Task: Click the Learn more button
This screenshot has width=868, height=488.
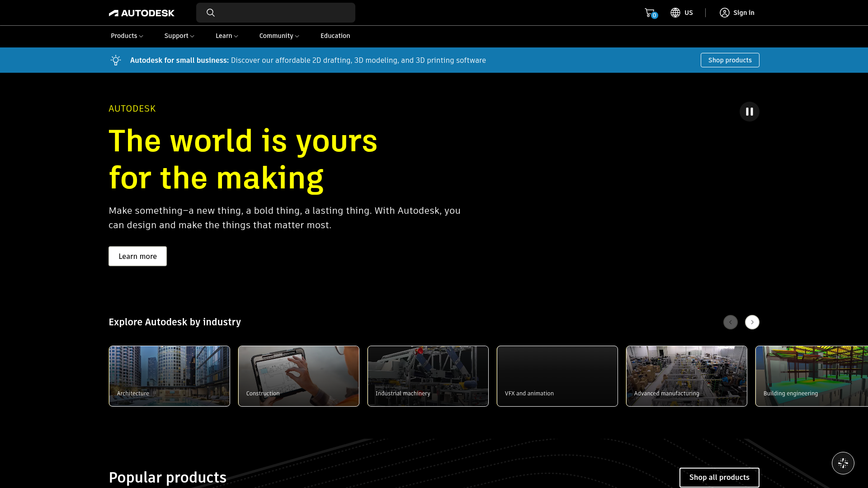Action: click(x=137, y=256)
